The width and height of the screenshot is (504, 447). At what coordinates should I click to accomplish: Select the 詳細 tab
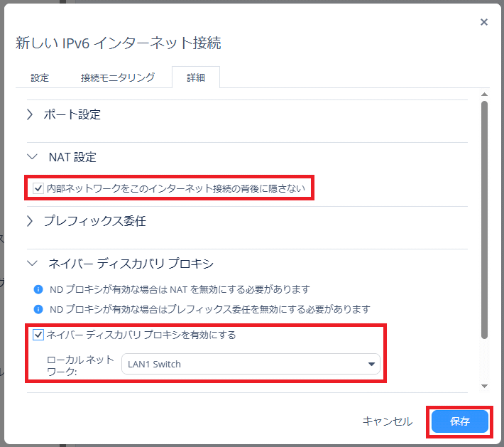click(196, 77)
